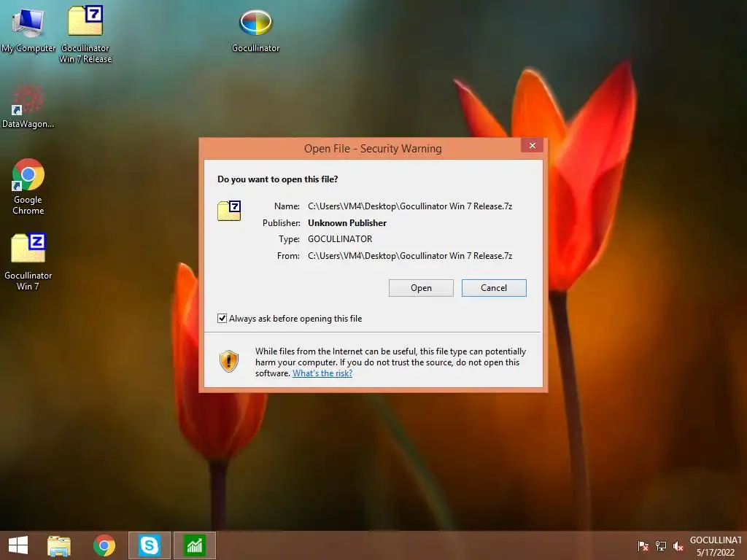
Task: Select the Gocullinator application desktop icon
Action: [x=256, y=29]
